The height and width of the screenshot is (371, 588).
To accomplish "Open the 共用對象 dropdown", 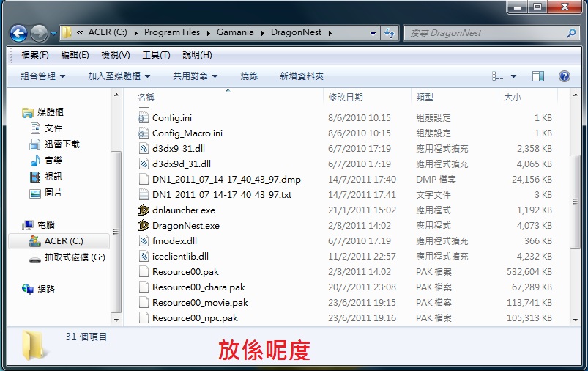I will 195,76.
